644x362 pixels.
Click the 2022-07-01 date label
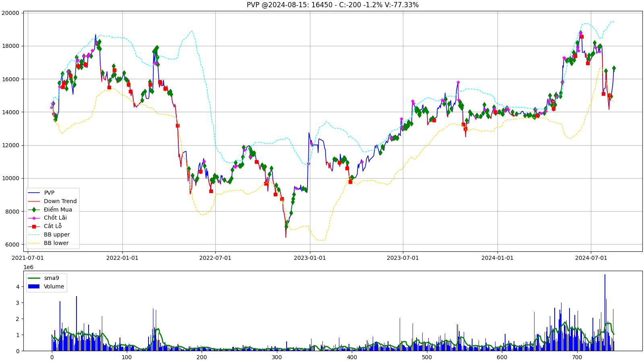point(215,258)
